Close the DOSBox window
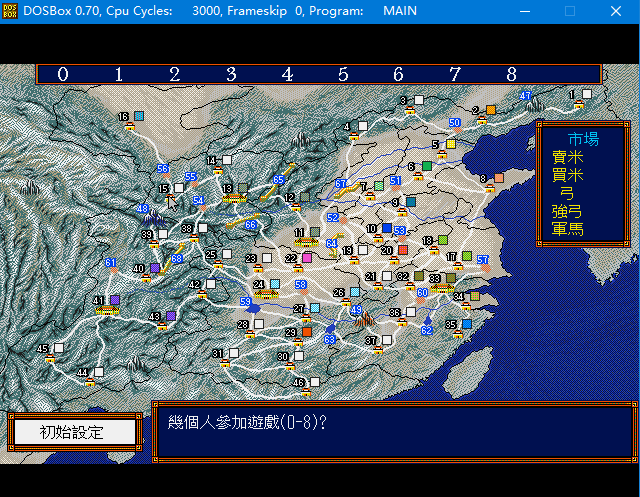The image size is (640, 497). [x=616, y=11]
